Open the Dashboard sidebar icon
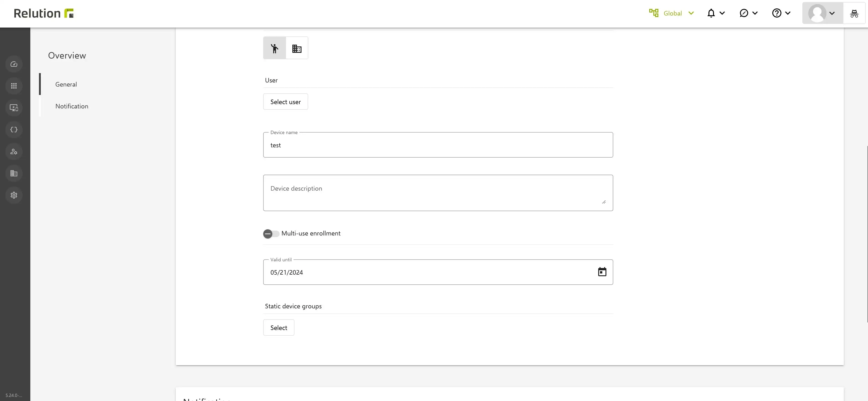 point(14,64)
